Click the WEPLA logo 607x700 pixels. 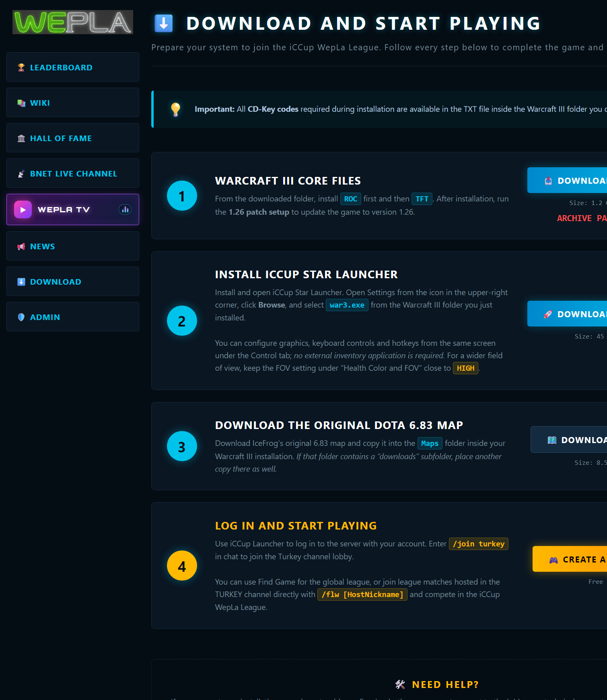click(73, 22)
